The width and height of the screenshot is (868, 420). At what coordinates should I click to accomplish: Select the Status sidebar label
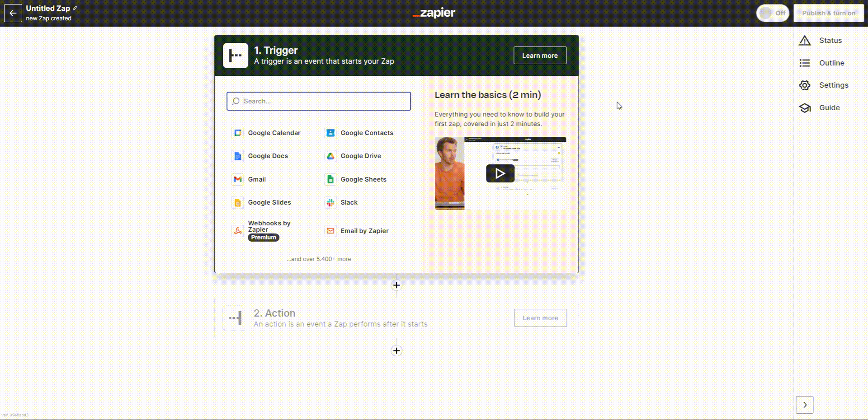pos(830,40)
